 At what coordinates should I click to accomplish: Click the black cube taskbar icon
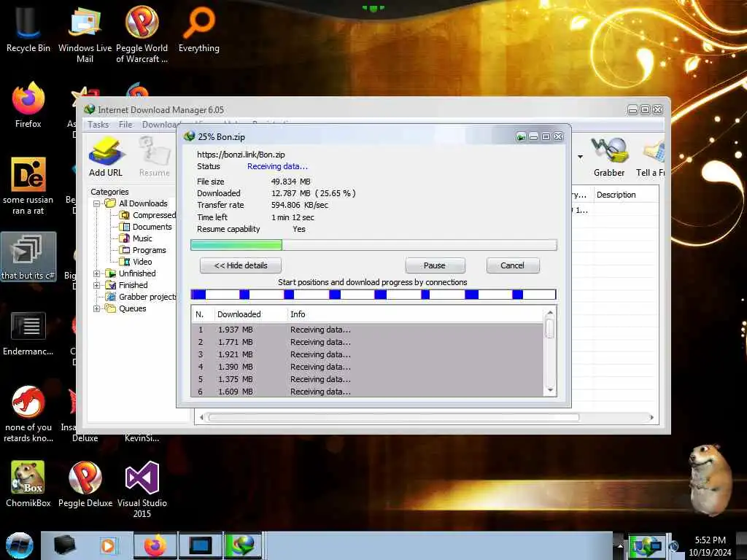click(64, 545)
